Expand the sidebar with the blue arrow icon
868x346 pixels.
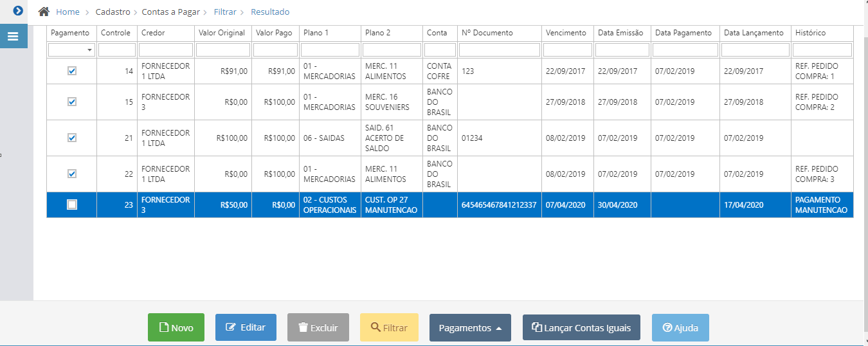[18, 10]
